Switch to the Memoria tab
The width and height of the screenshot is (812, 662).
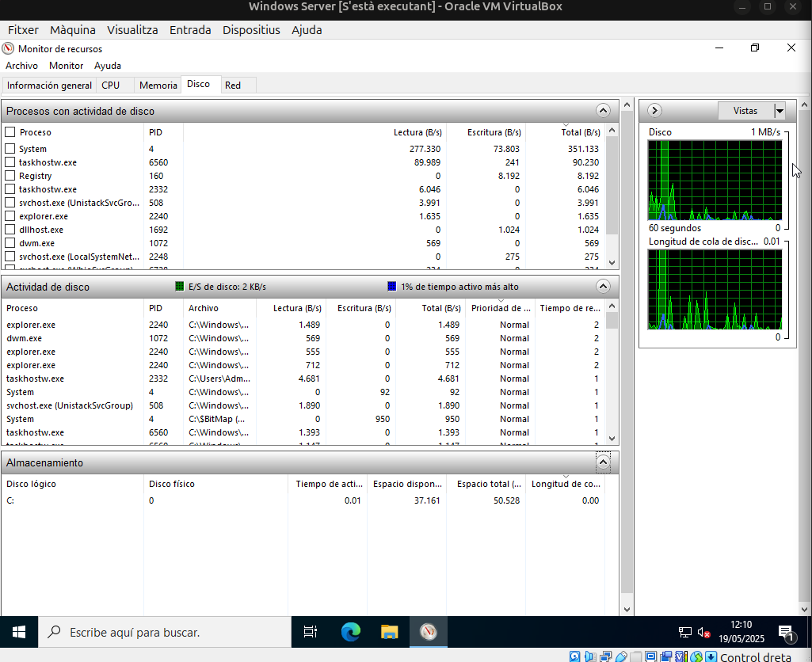158,85
